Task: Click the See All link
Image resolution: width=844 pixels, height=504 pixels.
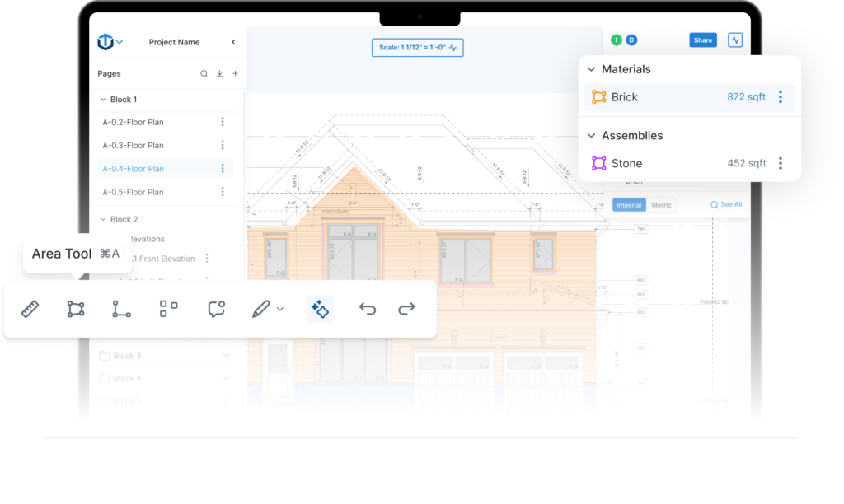Action: [726, 204]
